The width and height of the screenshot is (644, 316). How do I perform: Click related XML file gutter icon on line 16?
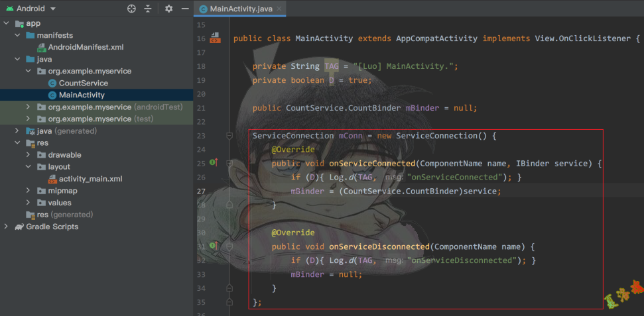(215, 38)
